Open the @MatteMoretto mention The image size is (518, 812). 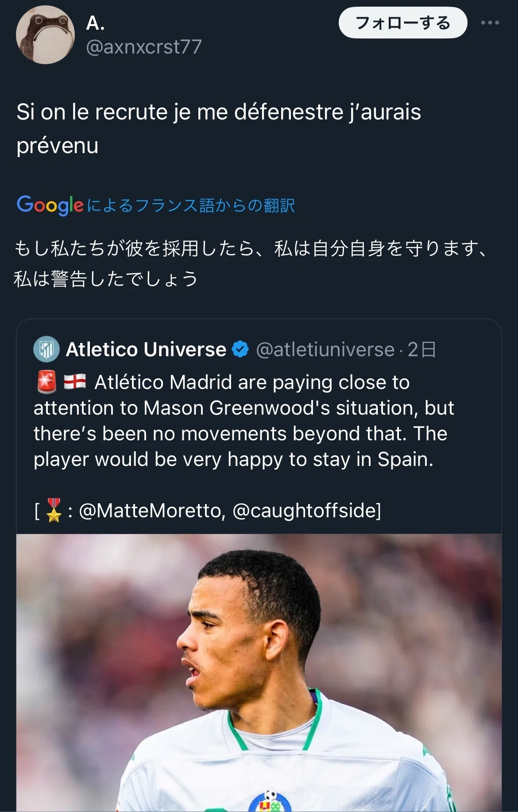[152, 511]
